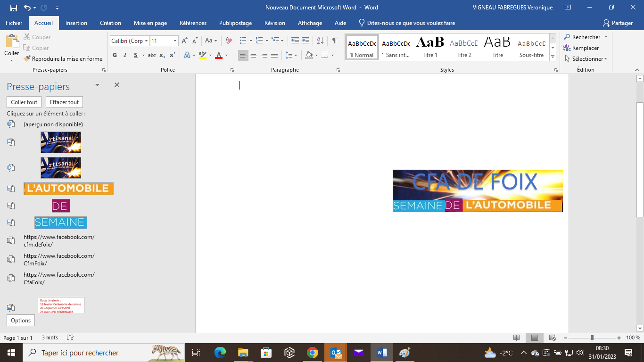Open the Paragraphe dialog launcher
Viewport: 644px width, 362px height.
[x=339, y=70]
